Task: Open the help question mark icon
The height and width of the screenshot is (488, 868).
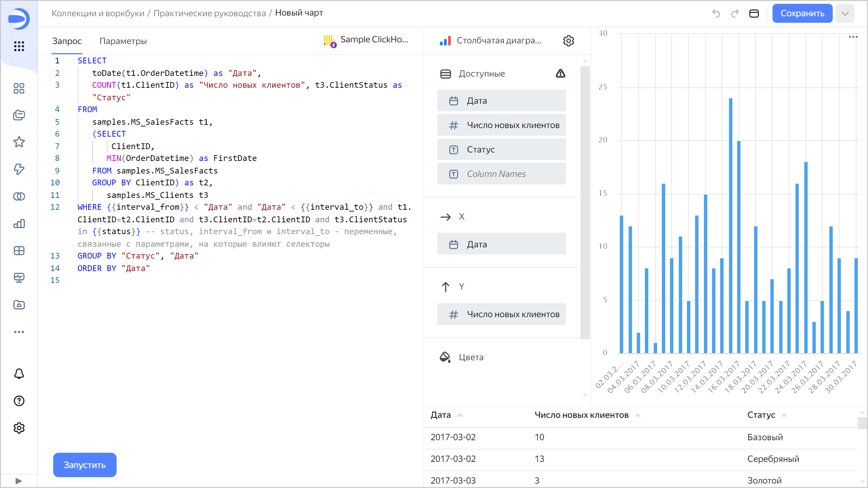Action: point(19,401)
